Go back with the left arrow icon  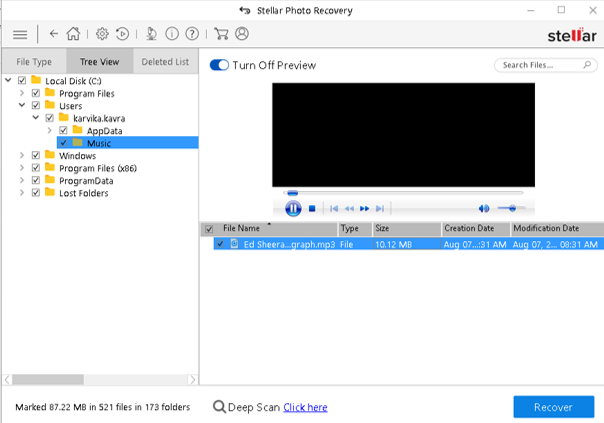(54, 34)
